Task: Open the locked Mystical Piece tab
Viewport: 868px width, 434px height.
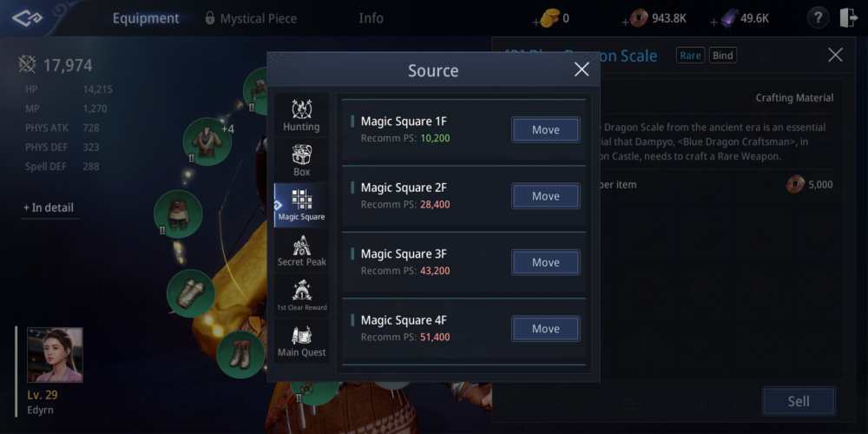Action: pos(251,18)
